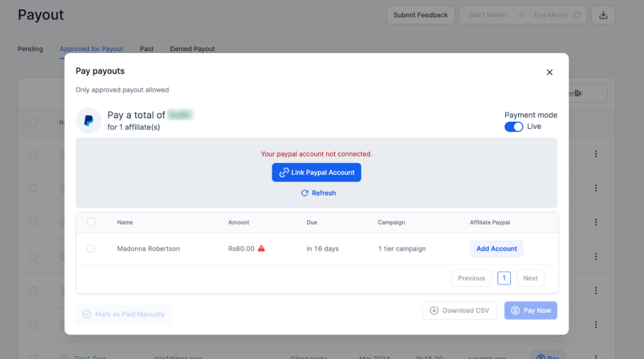The image size is (644, 359).
Task: Select Madonna Robertson row checkbox
Action: click(91, 249)
